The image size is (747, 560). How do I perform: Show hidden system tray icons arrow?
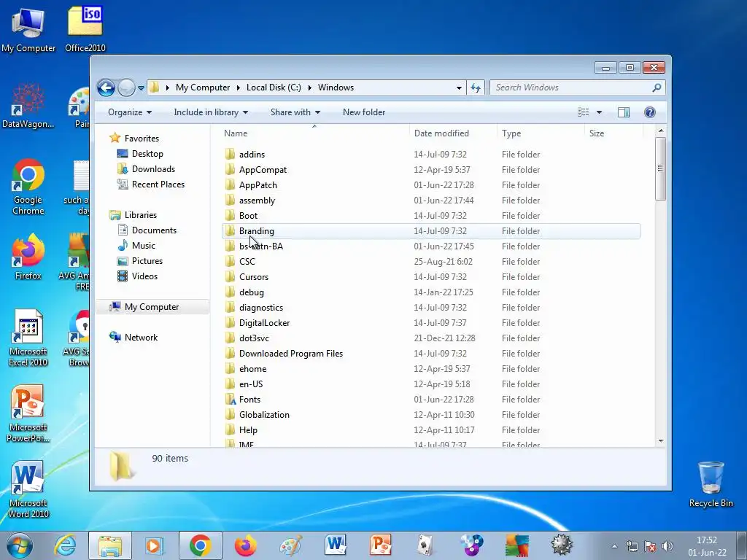[x=614, y=547]
